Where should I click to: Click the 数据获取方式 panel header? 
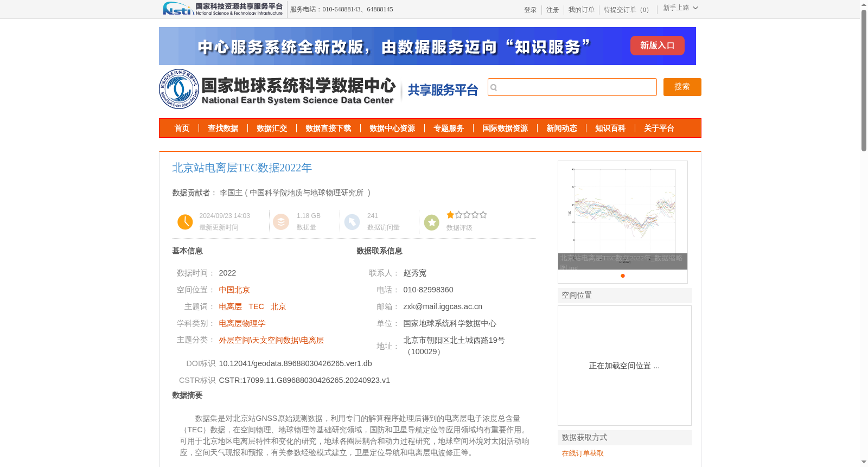625,438
